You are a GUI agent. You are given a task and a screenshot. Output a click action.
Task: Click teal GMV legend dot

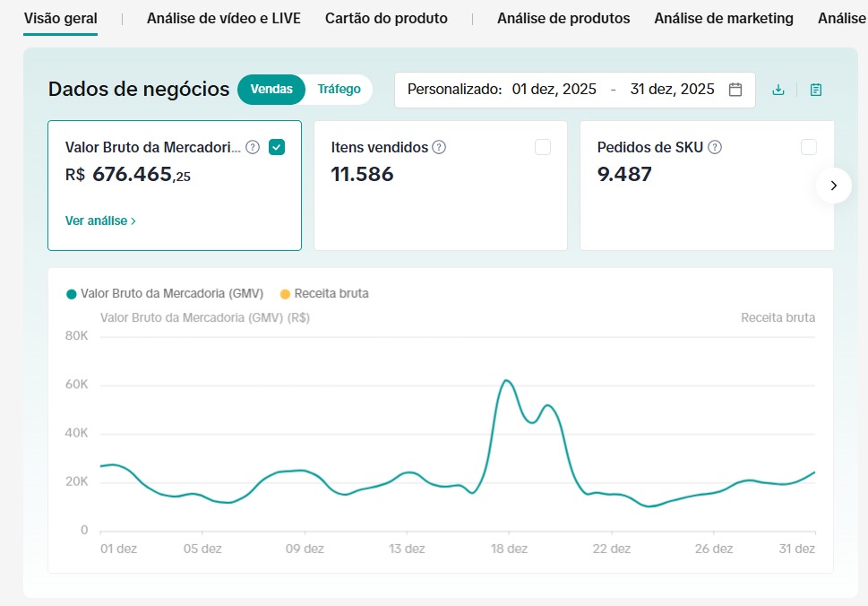coord(72,293)
